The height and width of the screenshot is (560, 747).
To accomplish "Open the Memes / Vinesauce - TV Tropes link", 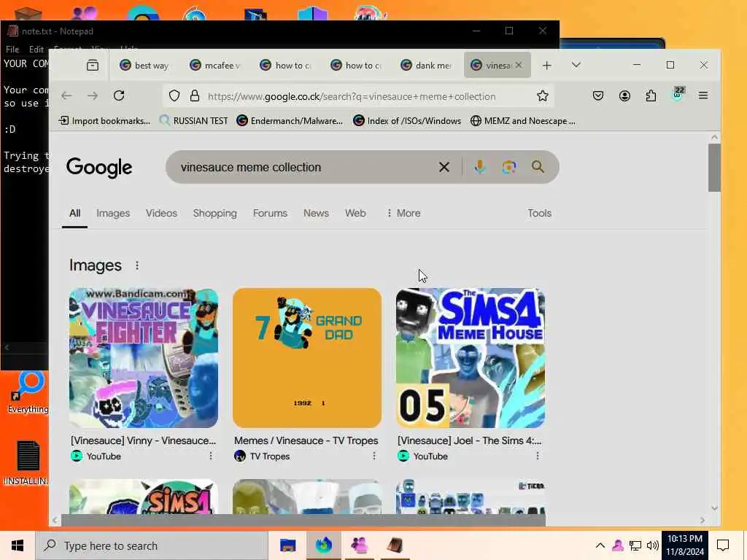I will tap(306, 440).
